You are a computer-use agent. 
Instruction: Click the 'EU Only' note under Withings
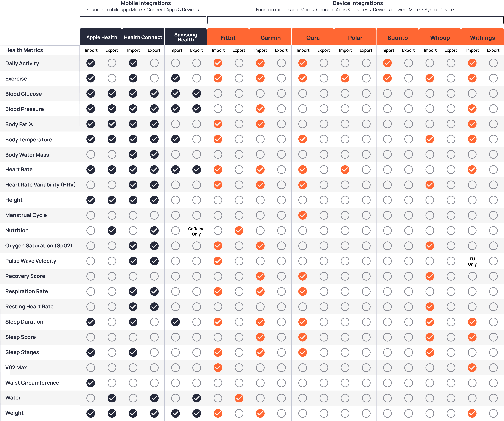472,262
